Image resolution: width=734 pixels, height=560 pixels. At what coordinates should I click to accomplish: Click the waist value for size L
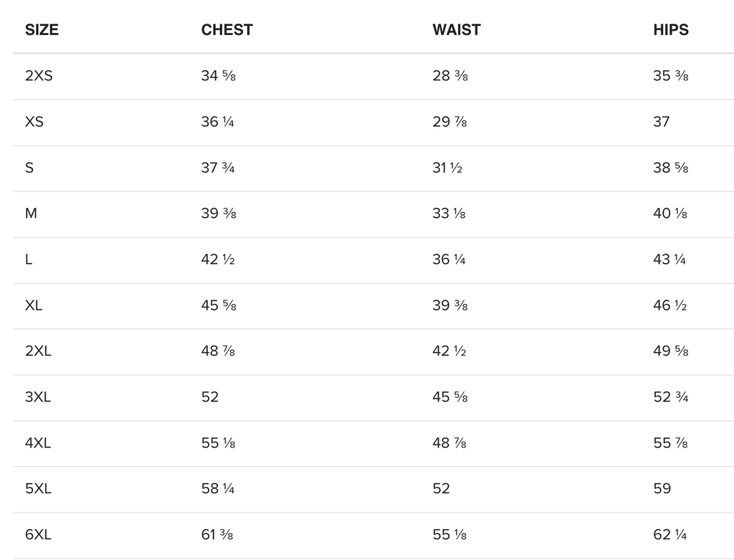click(x=449, y=260)
